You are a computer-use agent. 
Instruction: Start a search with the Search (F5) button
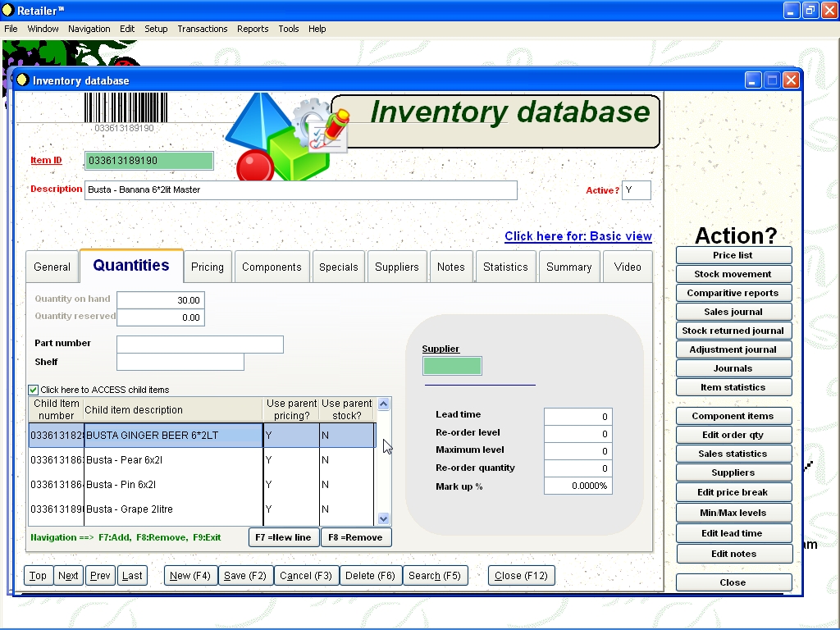[436, 575]
